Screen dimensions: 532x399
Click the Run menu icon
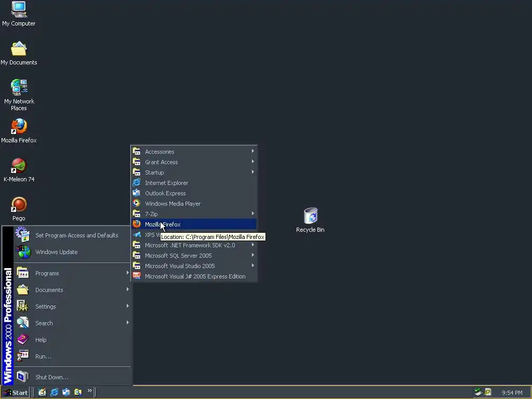pyautogui.click(x=23, y=356)
